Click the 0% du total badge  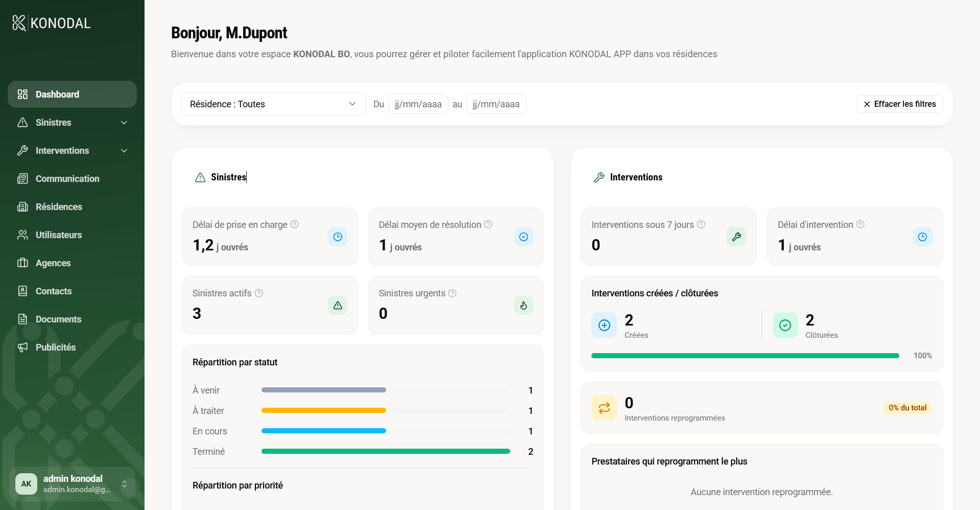907,408
